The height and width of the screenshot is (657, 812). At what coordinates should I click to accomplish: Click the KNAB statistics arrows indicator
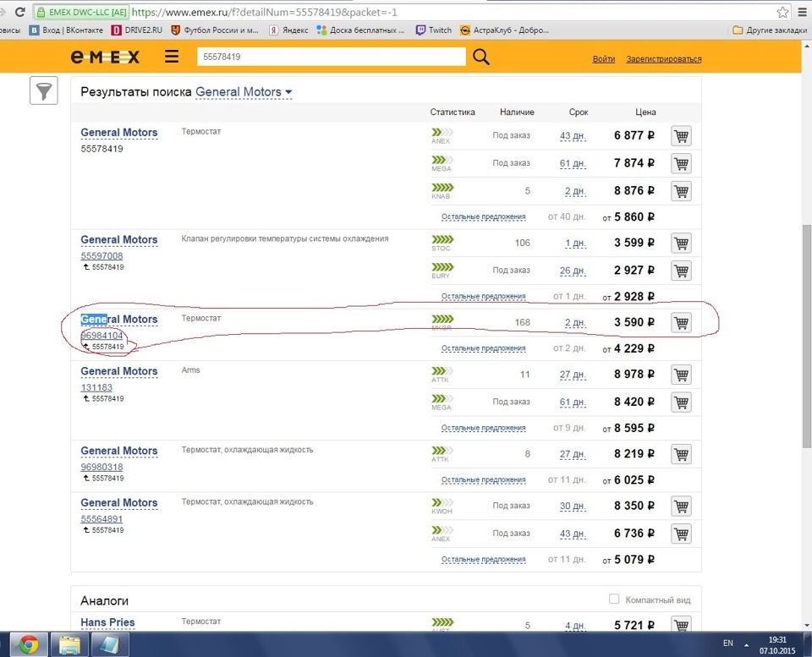[x=442, y=188]
